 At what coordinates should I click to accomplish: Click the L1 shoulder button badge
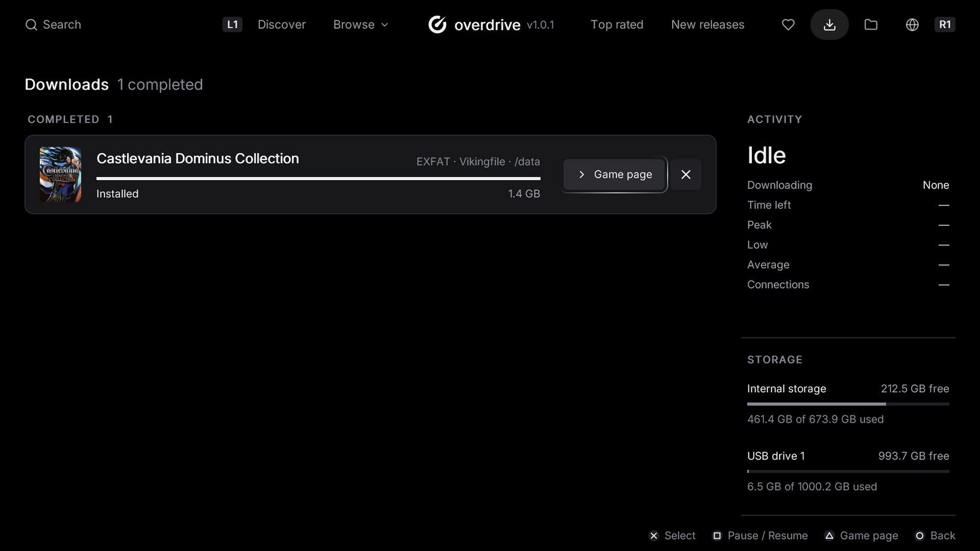[x=232, y=24]
